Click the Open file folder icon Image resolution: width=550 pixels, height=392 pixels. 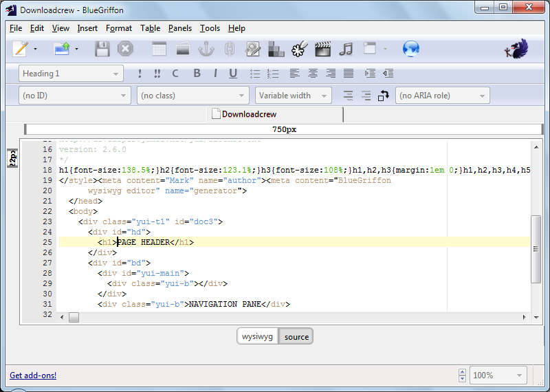[x=62, y=49]
